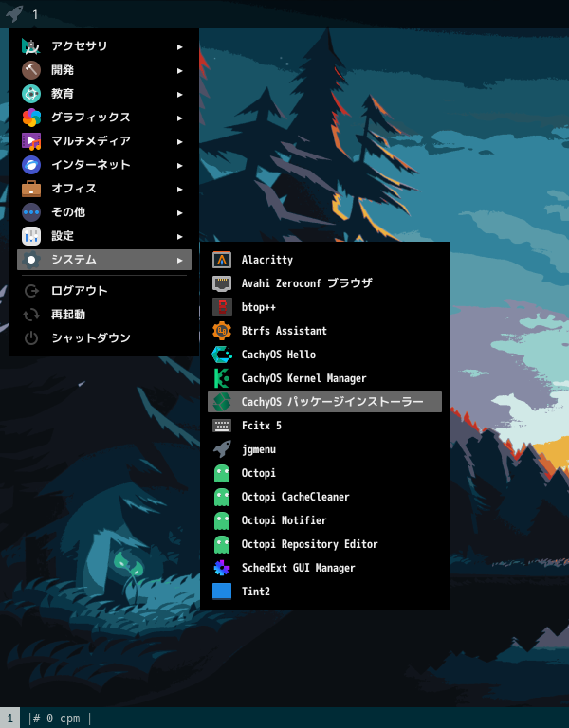Image resolution: width=569 pixels, height=728 pixels.
Task: Click the CachyOS Kernel Manager icon
Action: coord(222,378)
